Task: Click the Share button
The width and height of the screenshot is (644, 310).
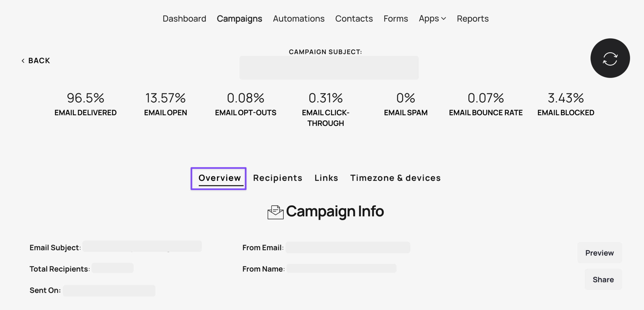Action: (603, 279)
